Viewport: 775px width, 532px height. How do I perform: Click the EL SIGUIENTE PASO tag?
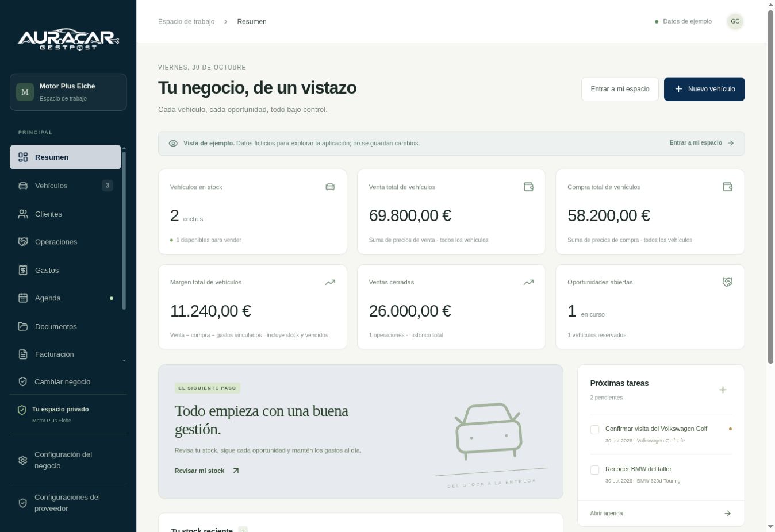coord(208,388)
